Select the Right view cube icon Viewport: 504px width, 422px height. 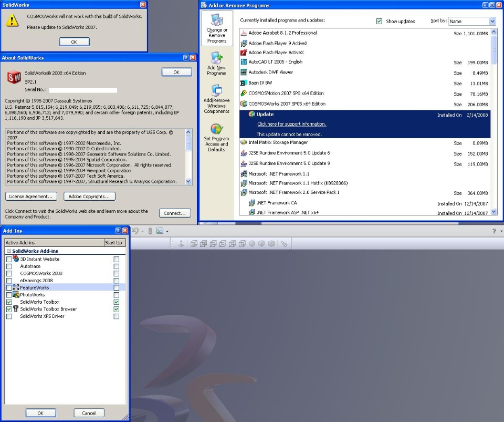[x=223, y=244]
